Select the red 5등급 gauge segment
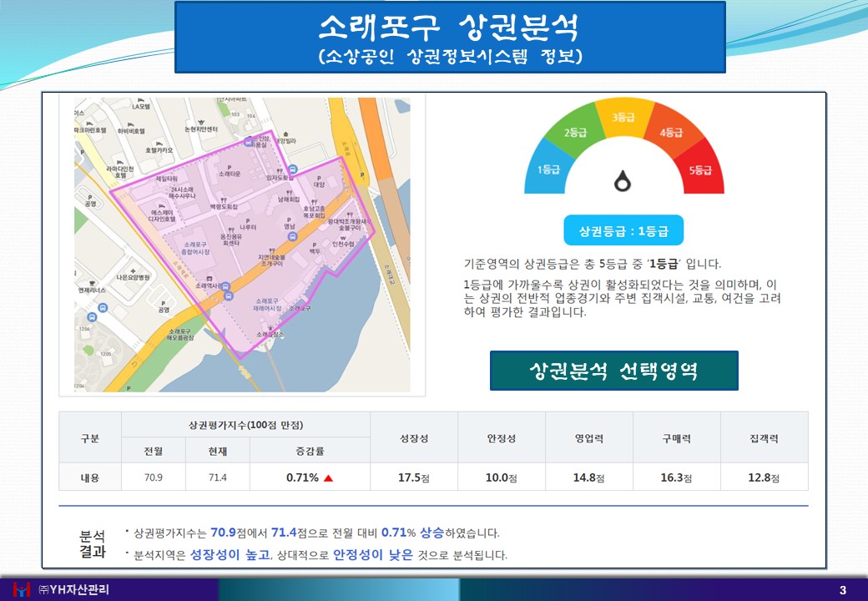This screenshot has height=601, width=868. (700, 169)
